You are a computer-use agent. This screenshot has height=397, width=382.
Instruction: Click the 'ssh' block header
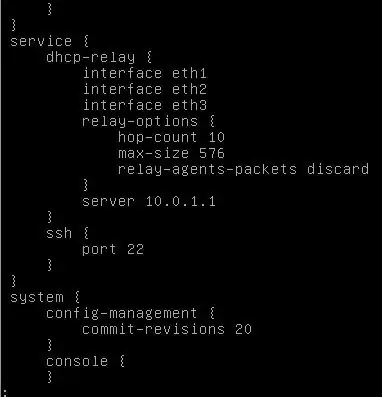[59, 233]
